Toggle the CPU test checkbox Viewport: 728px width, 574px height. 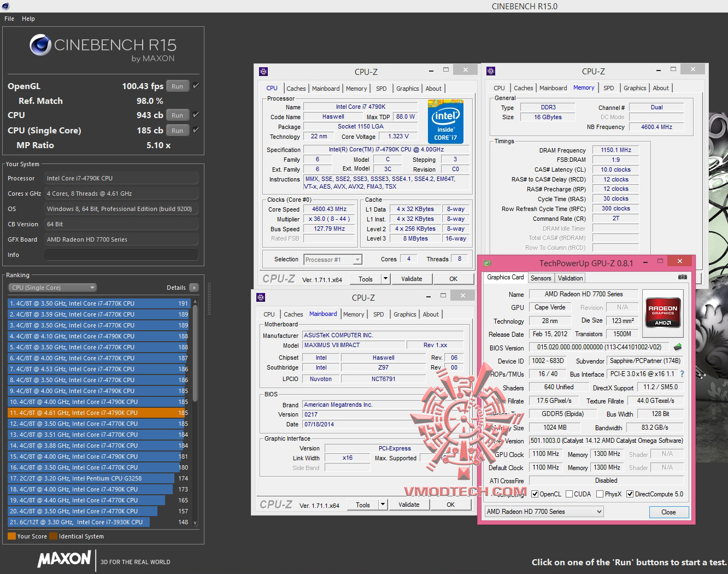(196, 115)
